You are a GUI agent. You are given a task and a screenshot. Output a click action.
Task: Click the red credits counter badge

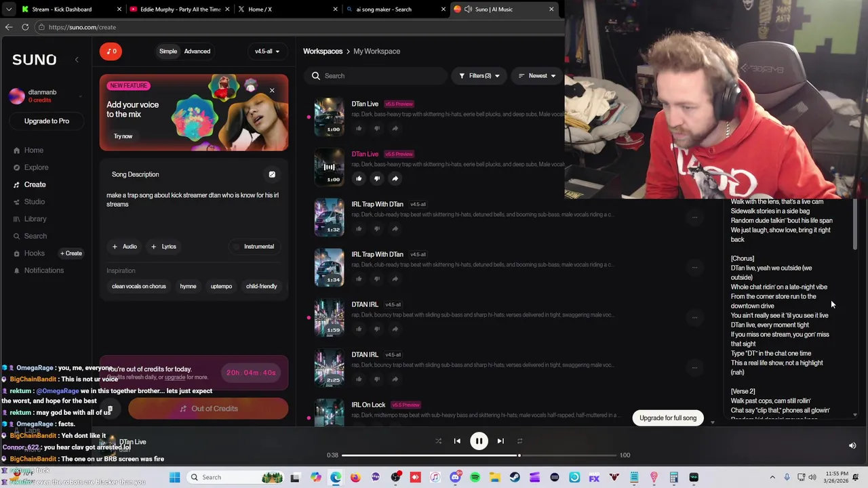click(111, 52)
